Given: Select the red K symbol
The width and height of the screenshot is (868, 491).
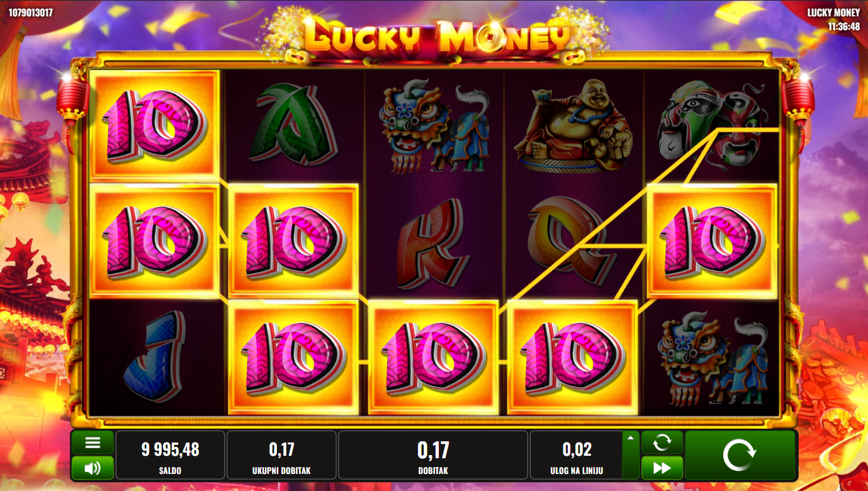Looking at the screenshot, I should (x=432, y=242).
